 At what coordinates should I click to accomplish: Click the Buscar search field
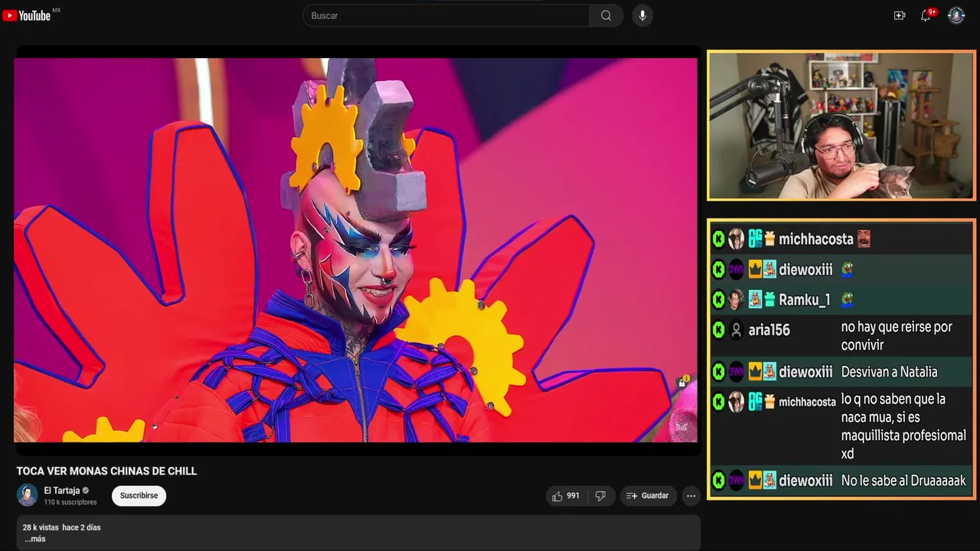[x=446, y=15]
